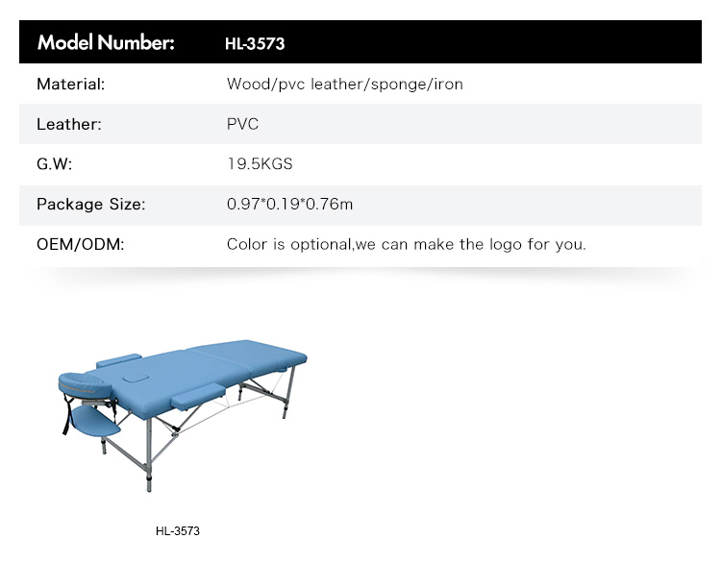Click the hanging arm shelf below the headrest
This screenshot has width=721, height=588.
pyautogui.click(x=95, y=421)
